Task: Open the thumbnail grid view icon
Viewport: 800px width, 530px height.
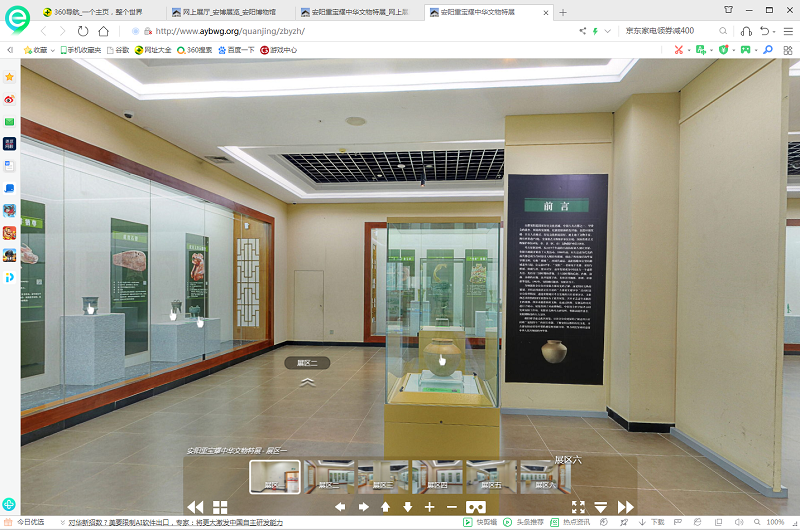Action: [220, 507]
